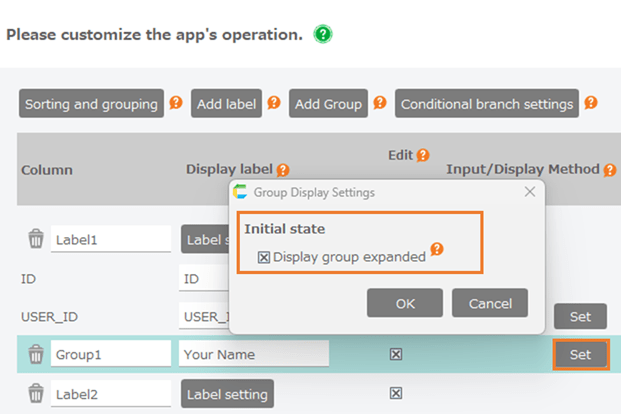
Task: Open Sorting and grouping settings
Action: point(91,104)
